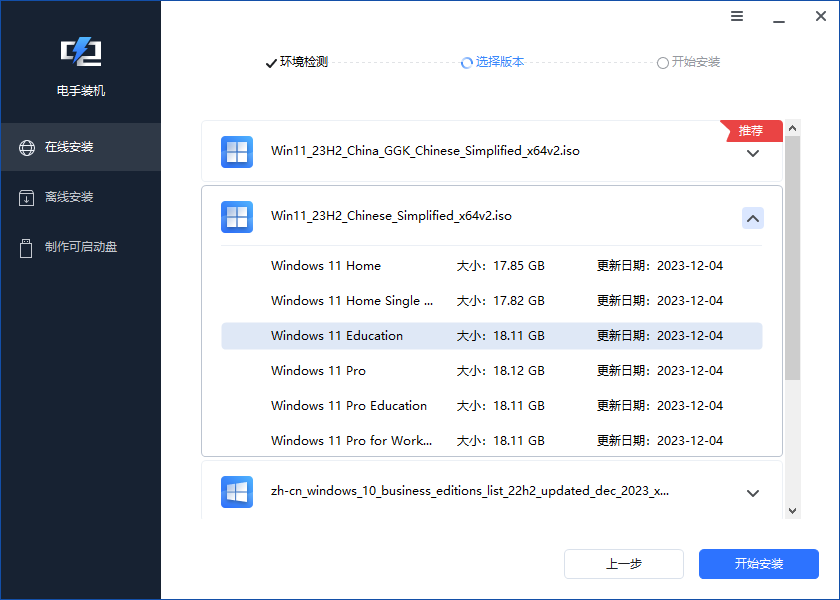Click the Windows logo beside Win11_23H2_China_GGK ISO

237,152
